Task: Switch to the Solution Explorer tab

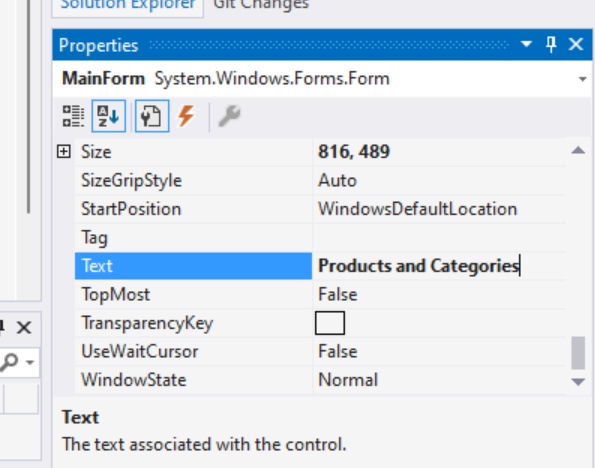Action: click(x=128, y=5)
